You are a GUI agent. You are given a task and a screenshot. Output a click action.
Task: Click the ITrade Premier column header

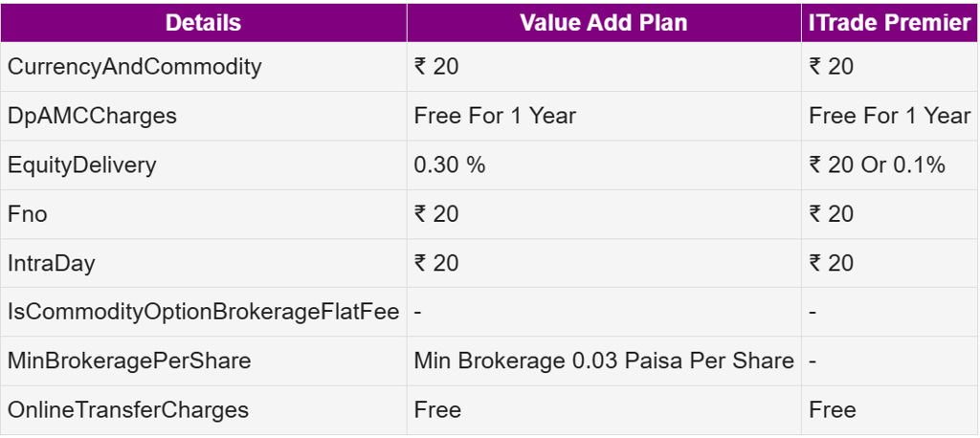coord(890,23)
